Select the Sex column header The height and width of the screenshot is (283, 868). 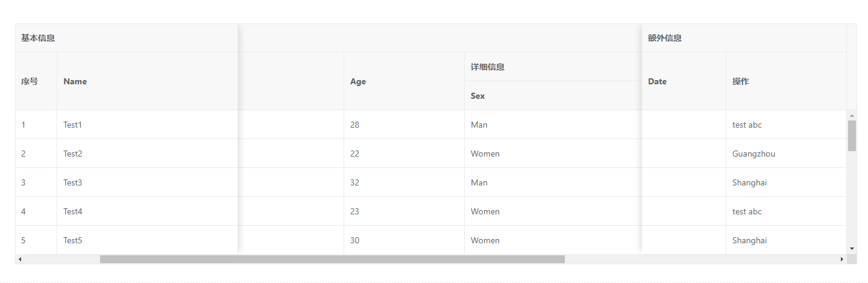click(478, 96)
